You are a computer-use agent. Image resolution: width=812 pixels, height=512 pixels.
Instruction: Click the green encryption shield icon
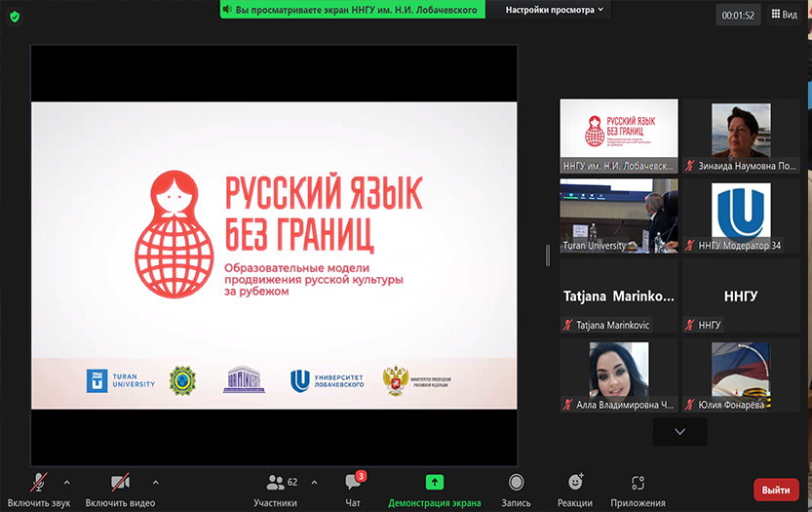[15, 17]
